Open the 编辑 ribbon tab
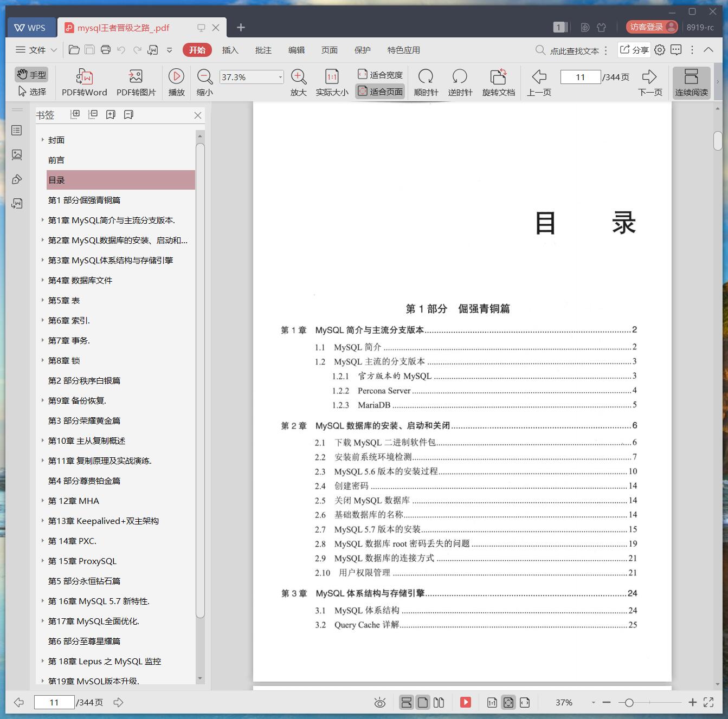The image size is (728, 719). coord(296,50)
